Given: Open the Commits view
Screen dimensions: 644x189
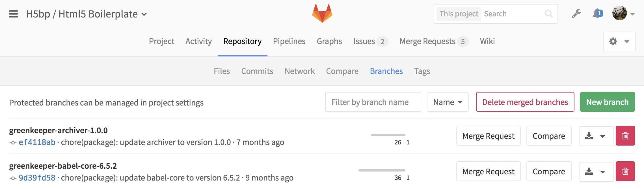Looking at the screenshot, I should point(257,71).
